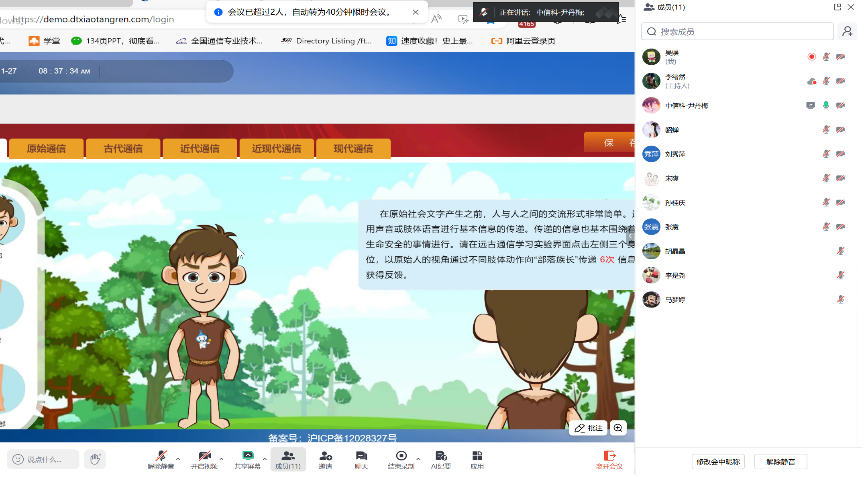
Task: Click the browser address bar URL
Action: coord(93,19)
